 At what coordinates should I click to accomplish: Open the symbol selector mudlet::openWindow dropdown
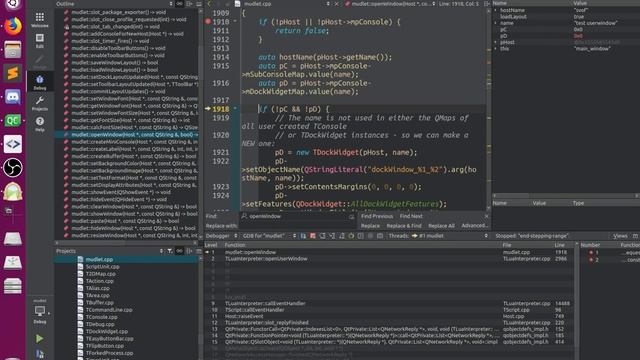390,4
